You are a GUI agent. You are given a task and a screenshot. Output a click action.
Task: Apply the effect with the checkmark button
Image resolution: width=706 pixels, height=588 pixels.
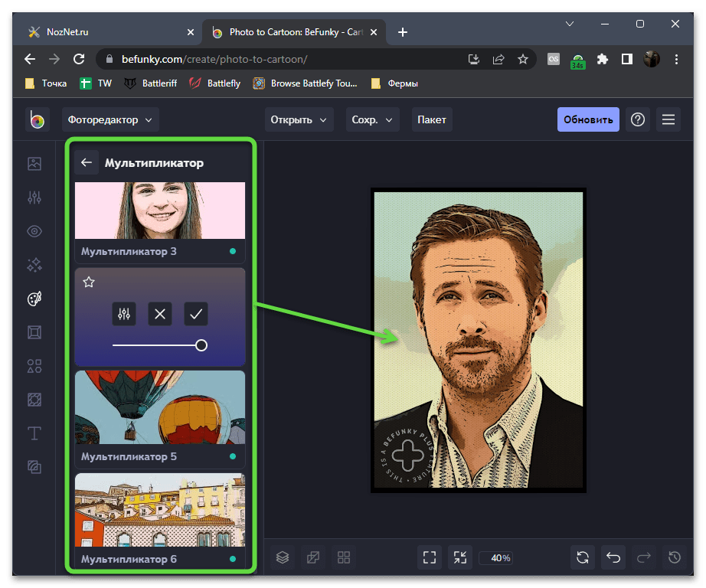point(196,314)
